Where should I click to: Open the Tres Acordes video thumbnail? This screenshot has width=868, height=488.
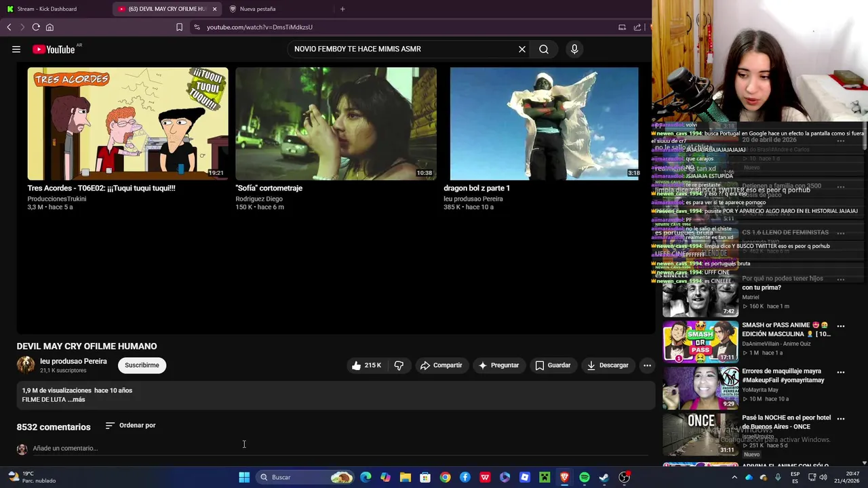point(127,123)
